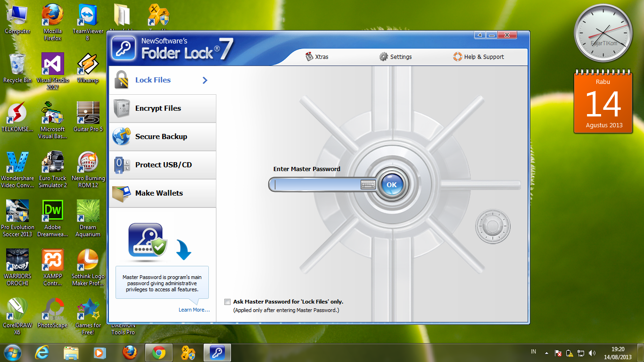Select the Visual Studio 2012 shortcut
Viewport: 644px width, 362px height.
53,72
